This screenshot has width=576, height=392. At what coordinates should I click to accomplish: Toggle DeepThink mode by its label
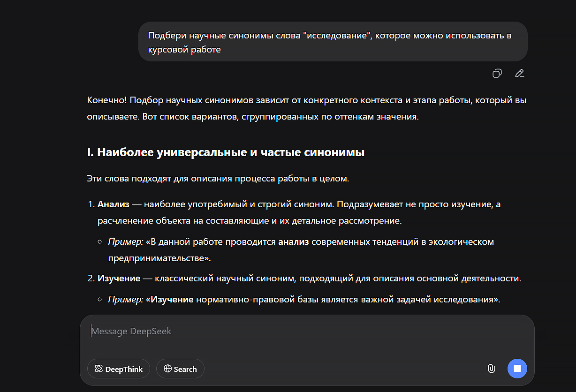point(124,369)
